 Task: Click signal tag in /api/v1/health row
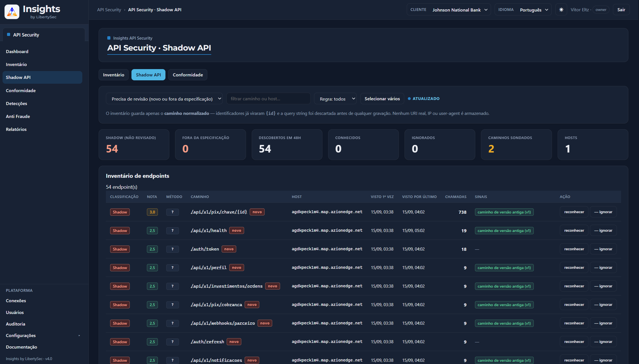click(x=504, y=231)
